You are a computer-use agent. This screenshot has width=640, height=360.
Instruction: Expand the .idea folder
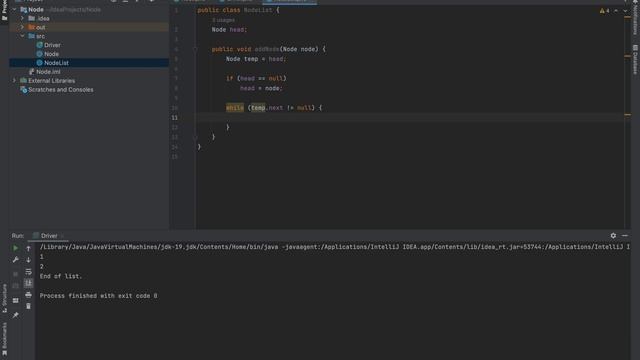[22, 18]
